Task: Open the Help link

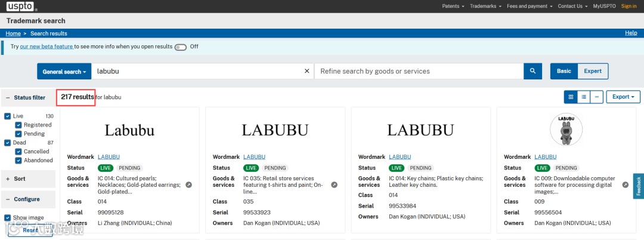Action: pyautogui.click(x=631, y=33)
